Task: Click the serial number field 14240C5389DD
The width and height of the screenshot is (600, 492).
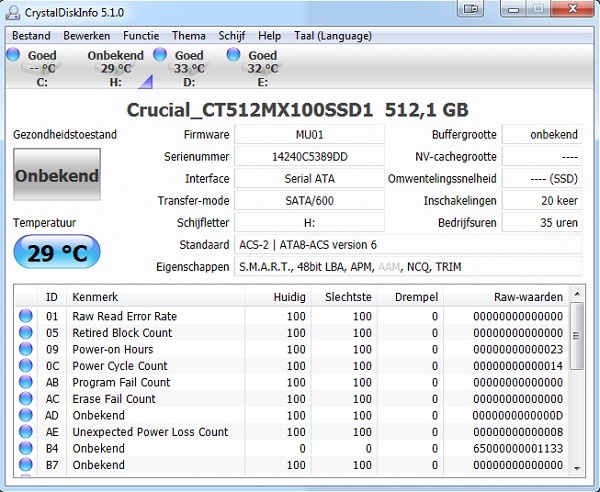Action: tap(309, 157)
